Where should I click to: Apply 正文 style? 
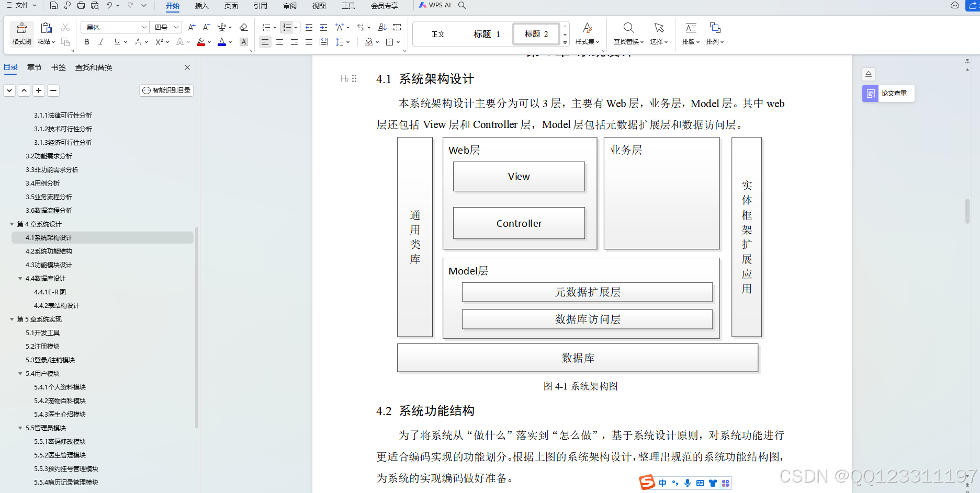[x=438, y=34]
